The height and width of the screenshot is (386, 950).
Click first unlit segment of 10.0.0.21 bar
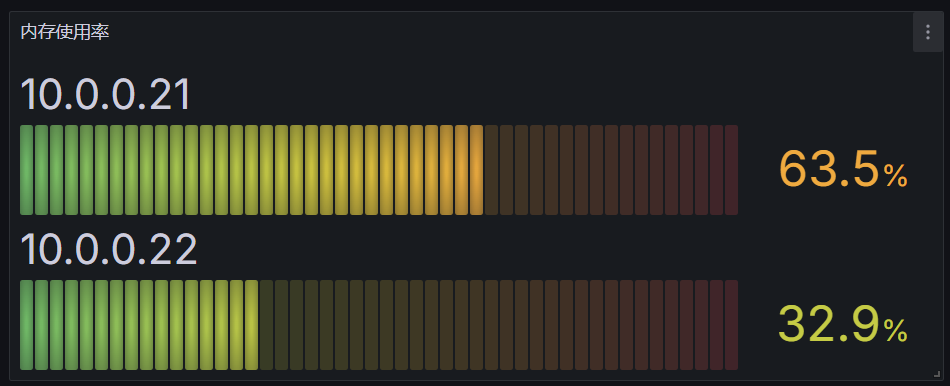pos(491,170)
